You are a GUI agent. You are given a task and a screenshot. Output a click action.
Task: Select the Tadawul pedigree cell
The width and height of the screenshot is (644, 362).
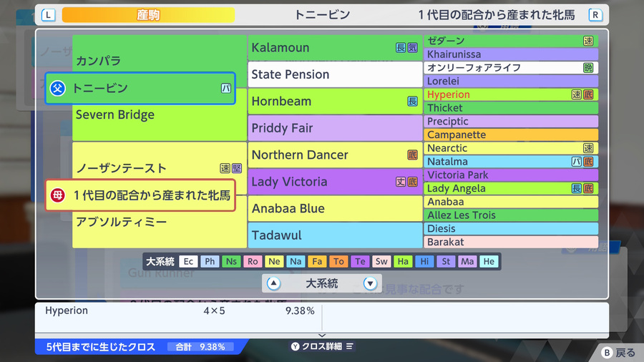click(335, 235)
